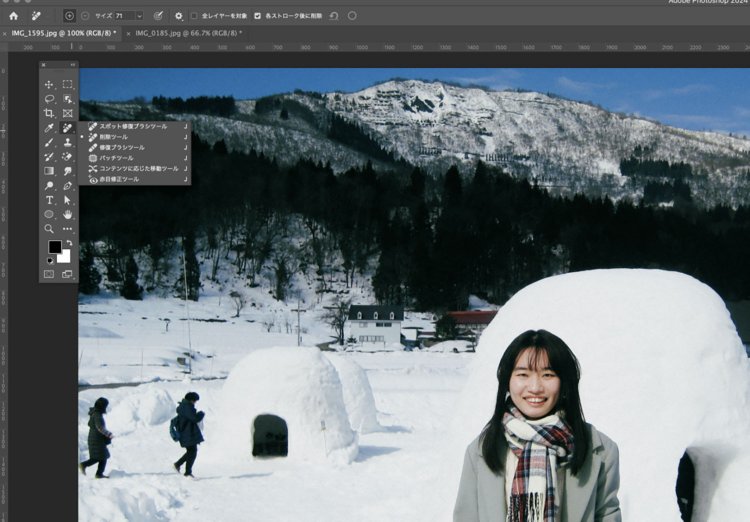Screen dimensions: 750x522
Task: Select the Pen tool
Action: pyautogui.click(x=67, y=186)
